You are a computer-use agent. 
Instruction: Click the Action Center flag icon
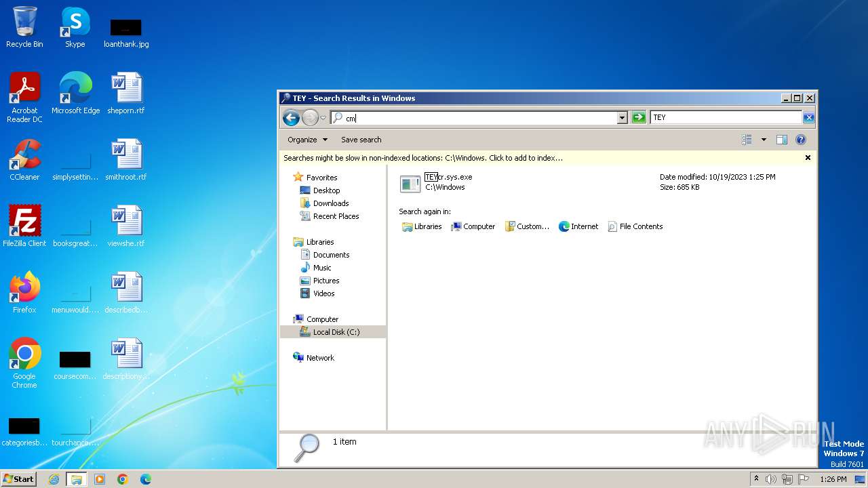coord(804,479)
